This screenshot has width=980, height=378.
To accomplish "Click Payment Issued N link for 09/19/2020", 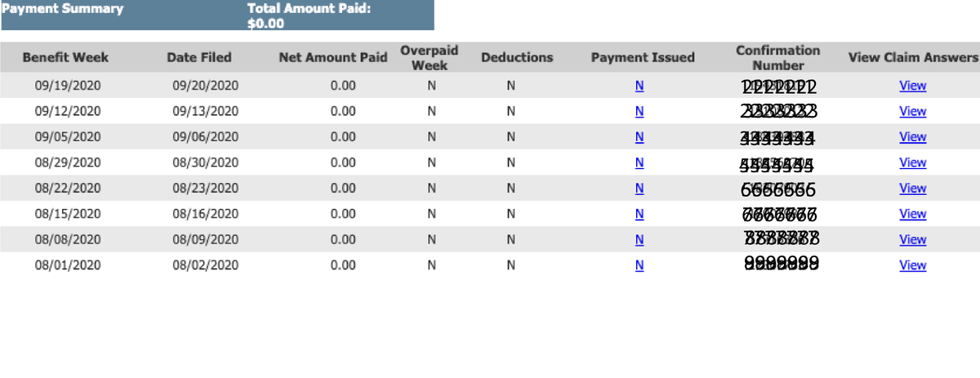I will click(639, 86).
